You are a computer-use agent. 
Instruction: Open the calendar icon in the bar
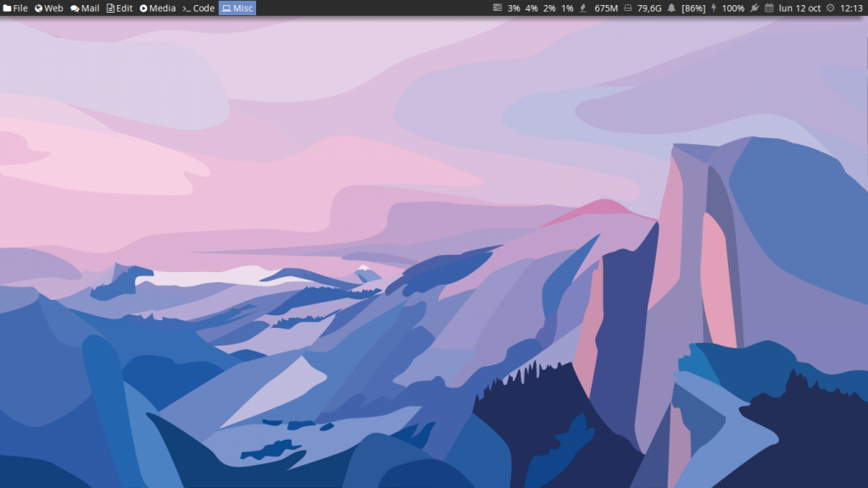click(769, 8)
